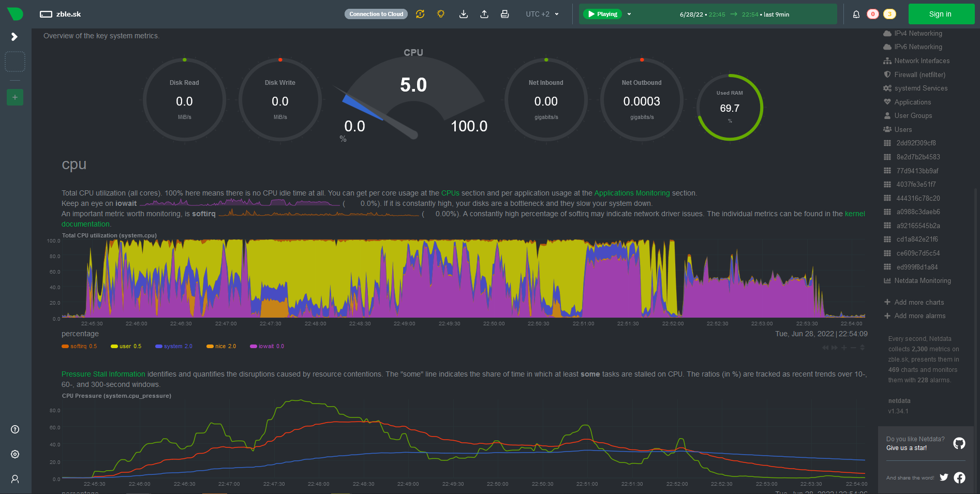This screenshot has width=980, height=494.
Task: Go to the Network Interfaces section
Action: point(922,61)
